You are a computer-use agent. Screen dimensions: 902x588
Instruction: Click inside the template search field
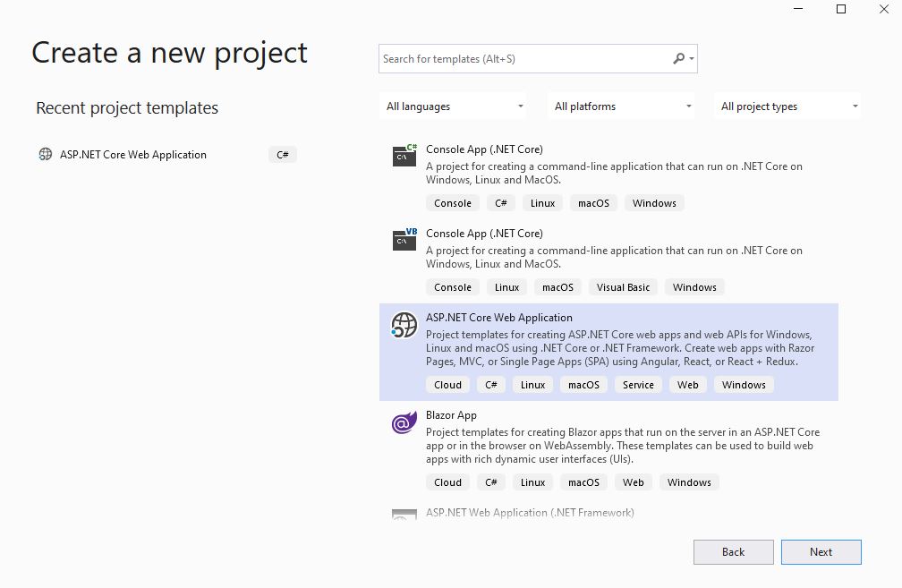click(x=519, y=58)
